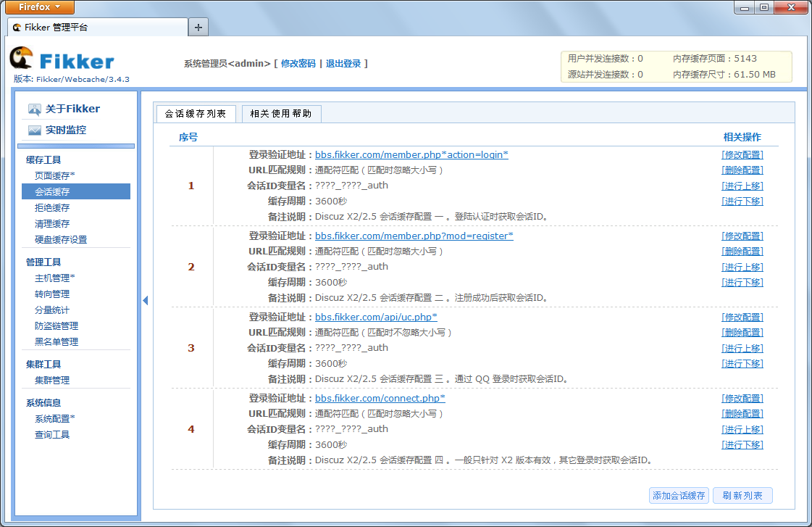Screen dimensions: 812x527
Task: Click the 关于Fikker sidebar icon
Action: tap(34, 109)
